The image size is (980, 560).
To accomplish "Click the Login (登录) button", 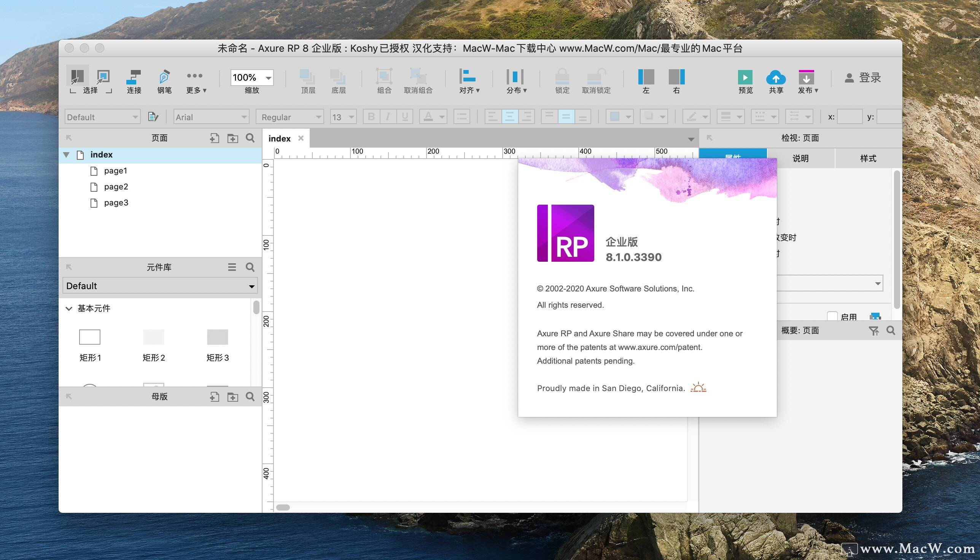I will coord(863,78).
